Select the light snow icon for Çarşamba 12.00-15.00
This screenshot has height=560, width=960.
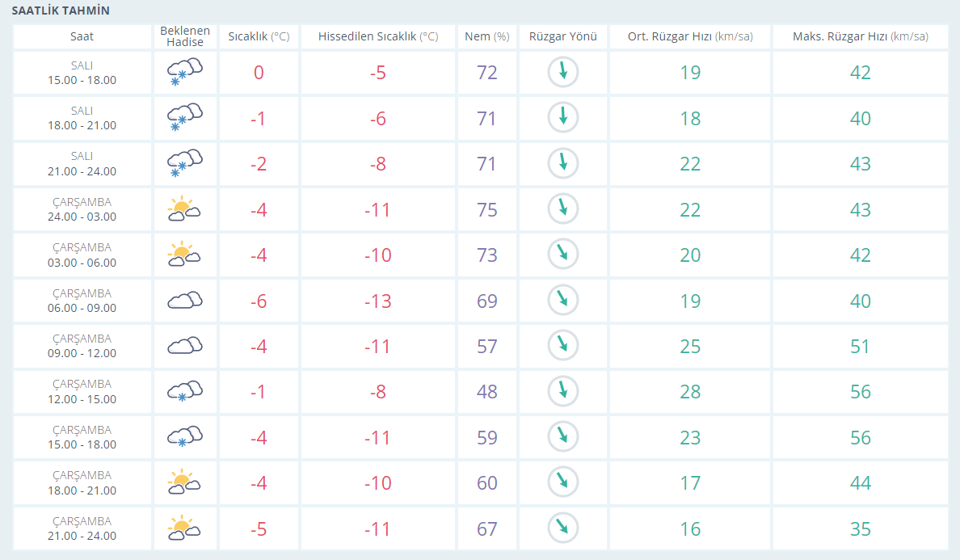tap(184, 392)
